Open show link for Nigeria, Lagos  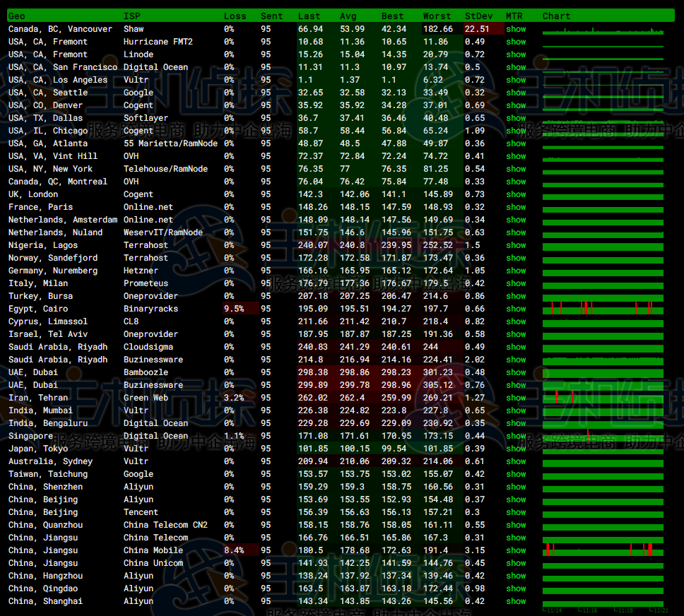[x=516, y=245]
